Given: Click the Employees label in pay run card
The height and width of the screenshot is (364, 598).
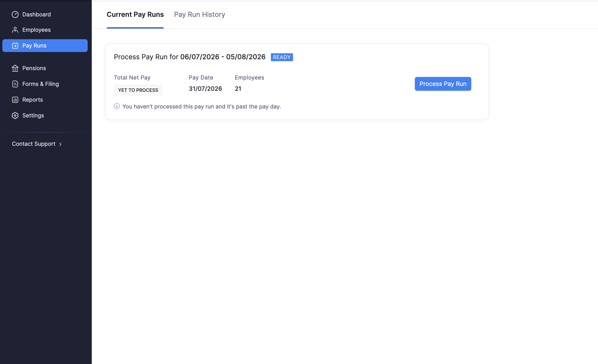Looking at the screenshot, I should click(x=250, y=78).
